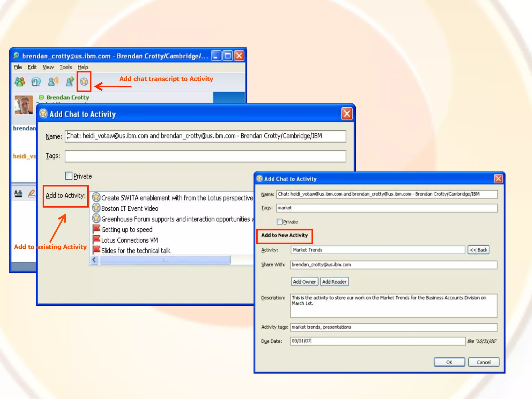Image resolution: width=532 pixels, height=399 pixels.
Task: Click the add contact plus icon
Action: 70,82
